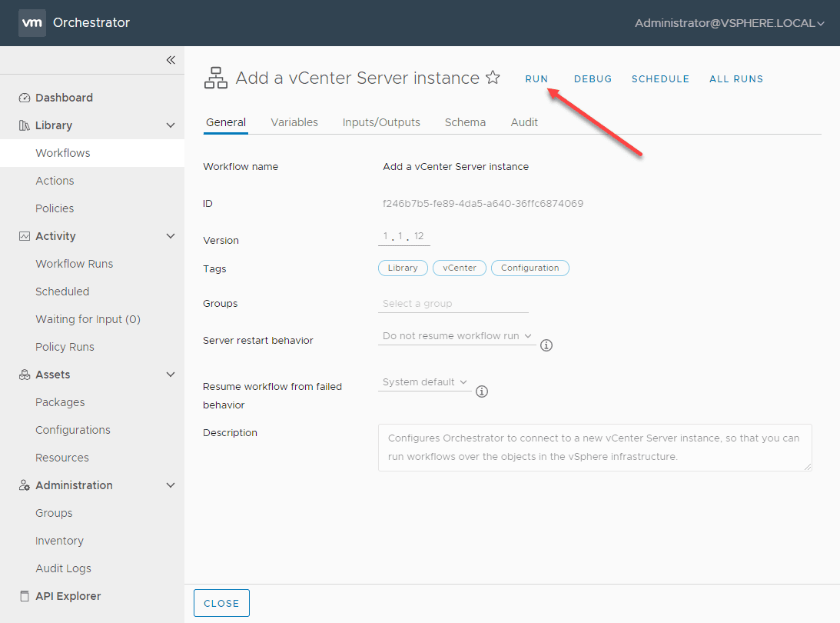Click the Administration icon in the sidebar
This screenshot has width=840, height=623.
(23, 485)
